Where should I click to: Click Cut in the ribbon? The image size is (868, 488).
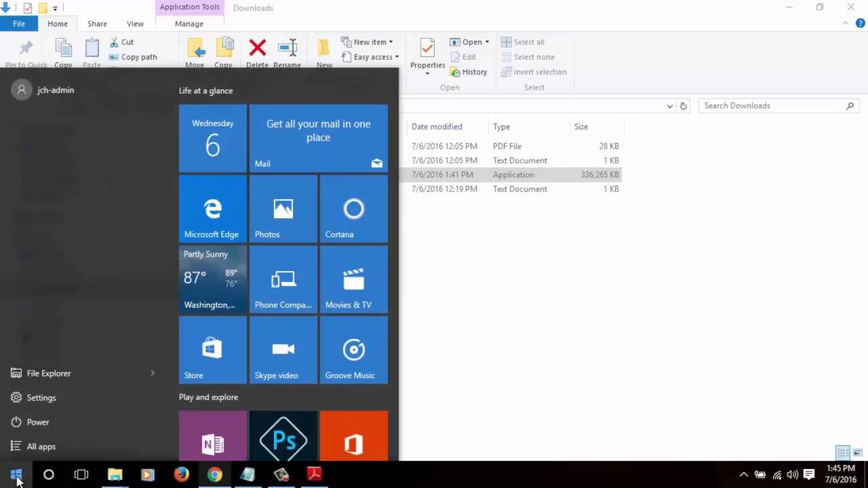click(x=121, y=42)
